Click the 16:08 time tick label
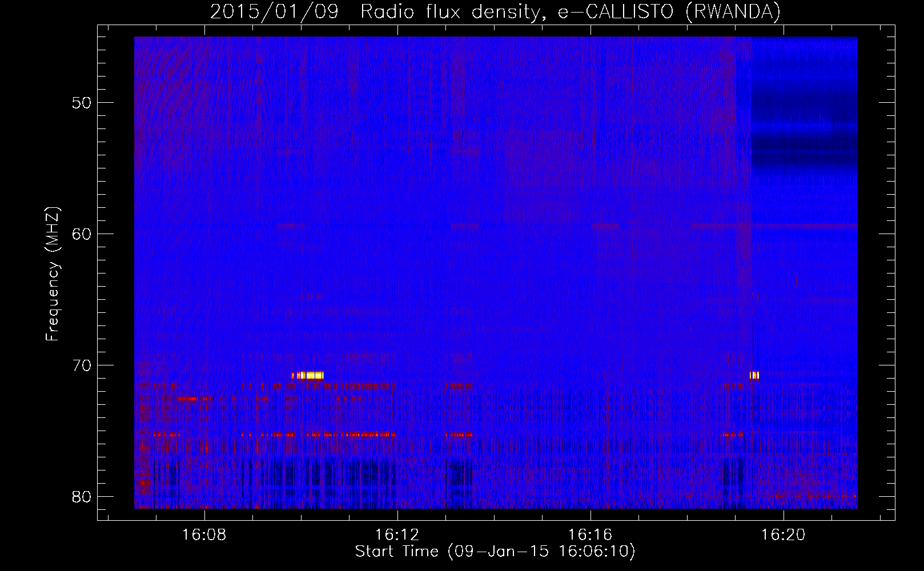This screenshot has height=571, width=924. 204,535
